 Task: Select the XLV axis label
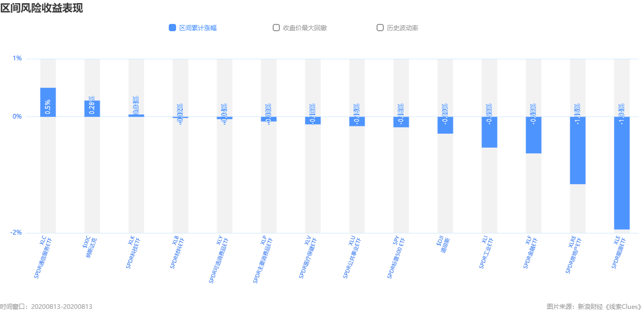coord(307,257)
